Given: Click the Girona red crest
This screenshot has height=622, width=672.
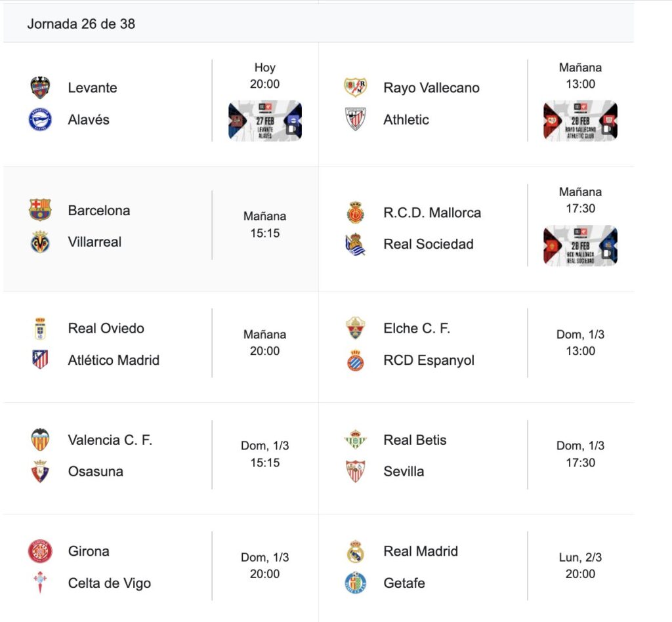Looking at the screenshot, I should click(x=40, y=551).
